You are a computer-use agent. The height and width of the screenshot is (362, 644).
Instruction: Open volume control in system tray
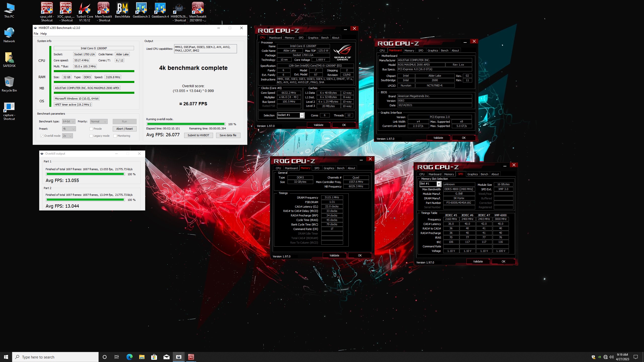(612, 357)
